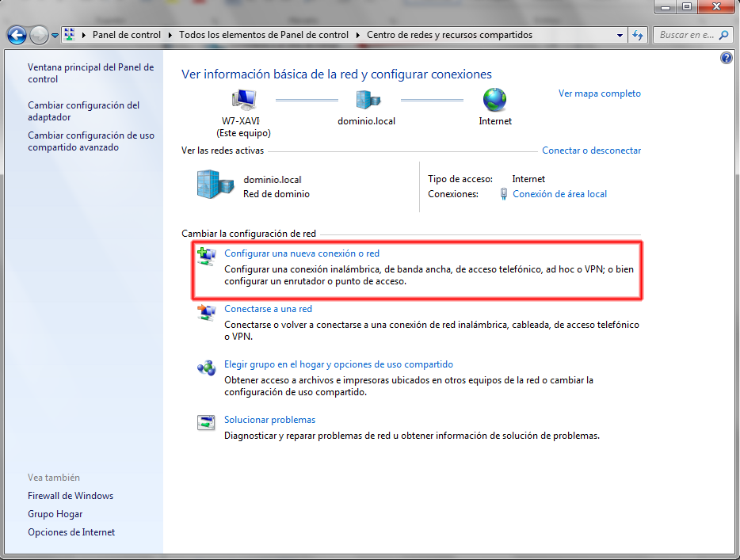Open help with the question mark icon
The height and width of the screenshot is (560, 740).
click(x=726, y=58)
